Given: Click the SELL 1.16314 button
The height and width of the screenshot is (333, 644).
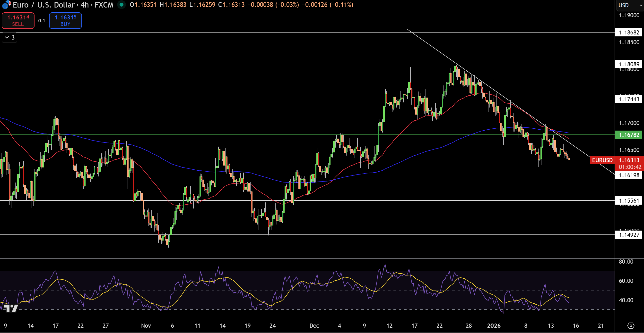Looking at the screenshot, I should click(x=18, y=20).
